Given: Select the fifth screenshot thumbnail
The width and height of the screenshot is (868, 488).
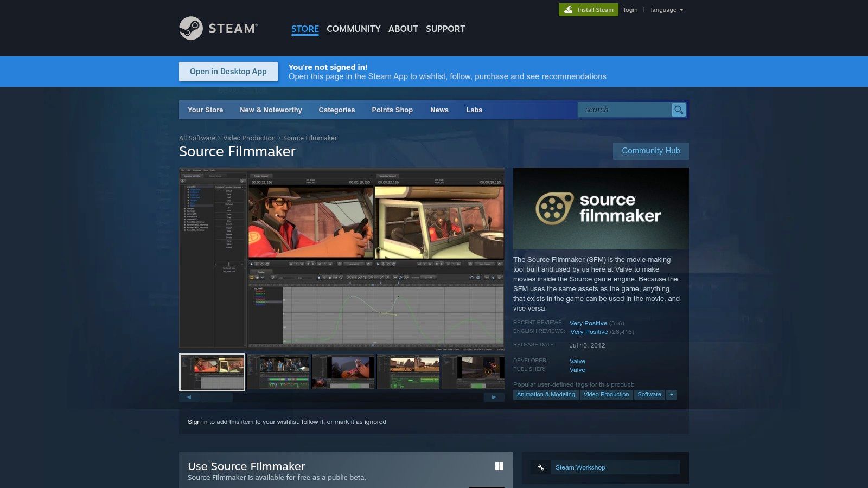Looking at the screenshot, I should pyautogui.click(x=473, y=372).
